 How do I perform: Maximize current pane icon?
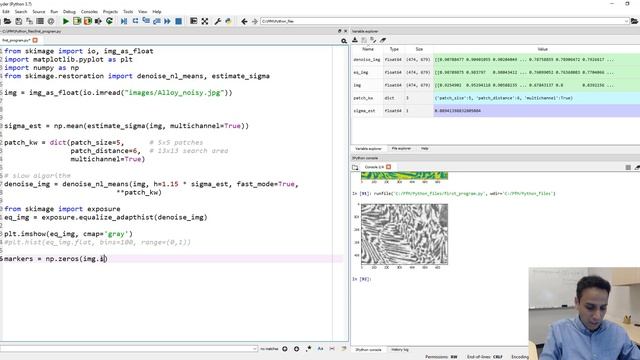193,21
